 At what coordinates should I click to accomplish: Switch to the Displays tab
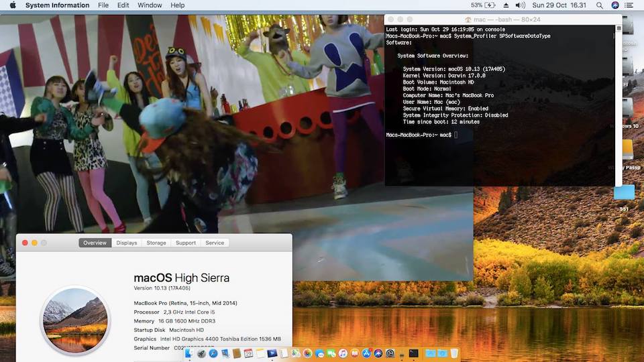(126, 243)
